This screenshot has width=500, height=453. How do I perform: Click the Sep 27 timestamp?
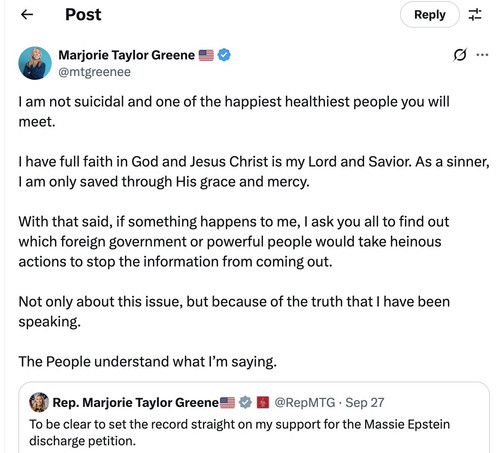(x=365, y=403)
